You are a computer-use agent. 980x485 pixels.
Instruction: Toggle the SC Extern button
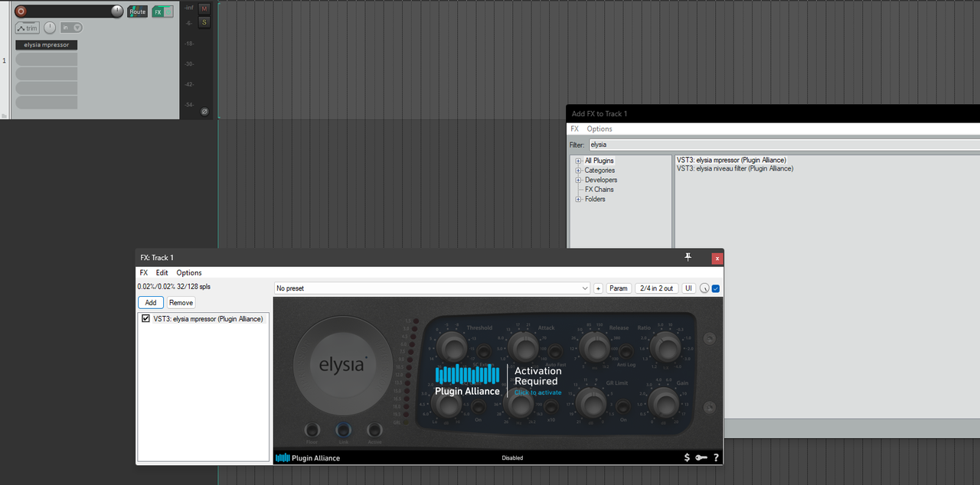point(484,353)
